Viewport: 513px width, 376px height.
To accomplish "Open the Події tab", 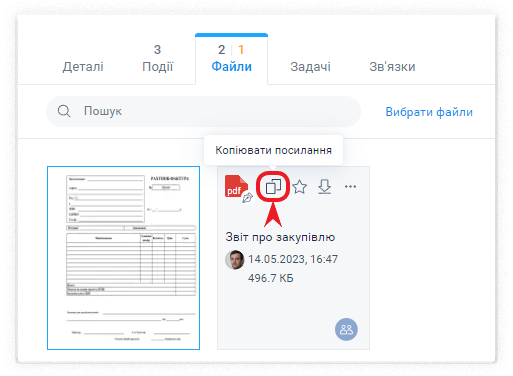I will (158, 60).
